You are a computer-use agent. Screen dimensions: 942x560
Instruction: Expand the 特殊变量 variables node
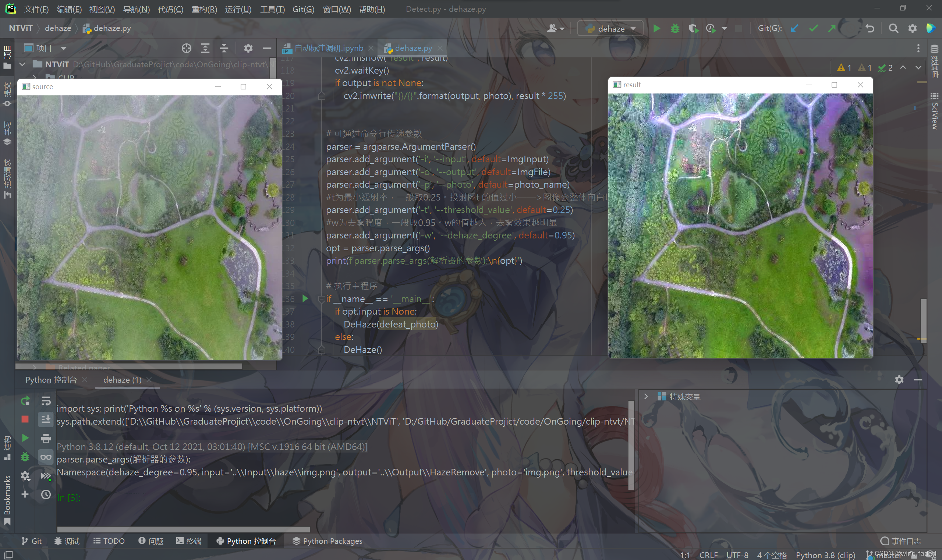click(646, 397)
